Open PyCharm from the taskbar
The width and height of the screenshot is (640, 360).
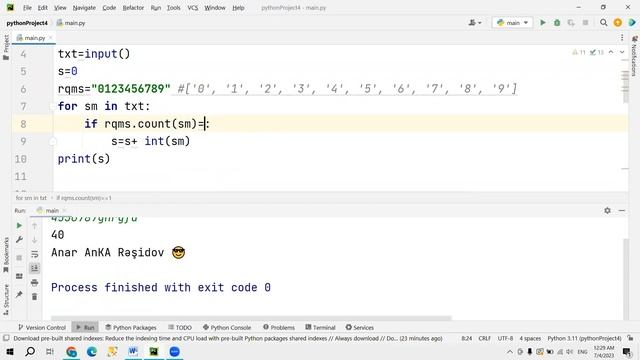(154, 351)
